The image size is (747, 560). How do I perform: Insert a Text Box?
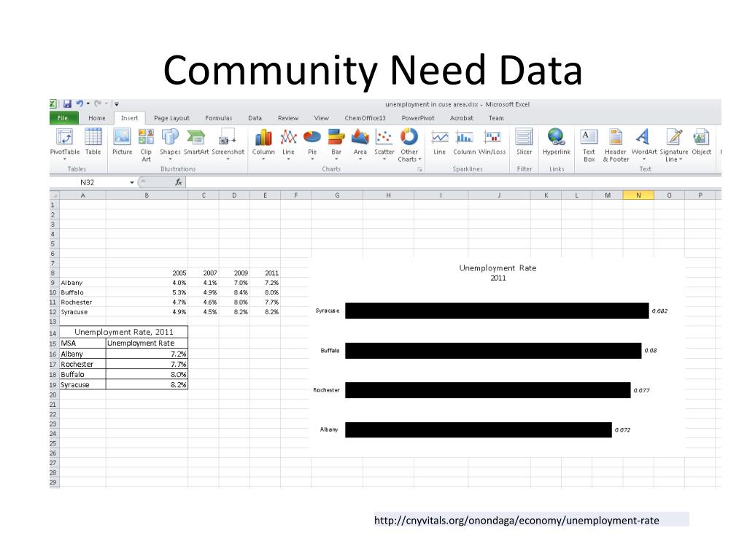pyautogui.click(x=589, y=145)
